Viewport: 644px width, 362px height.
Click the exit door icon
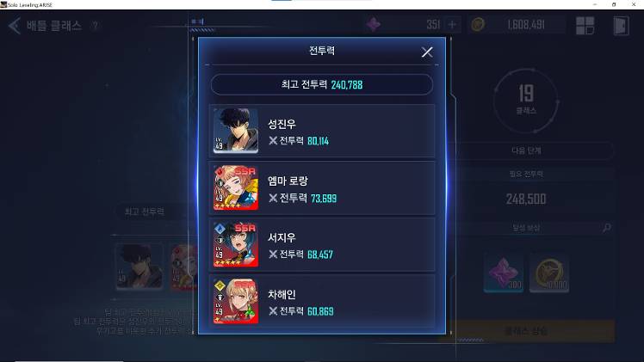(621, 26)
